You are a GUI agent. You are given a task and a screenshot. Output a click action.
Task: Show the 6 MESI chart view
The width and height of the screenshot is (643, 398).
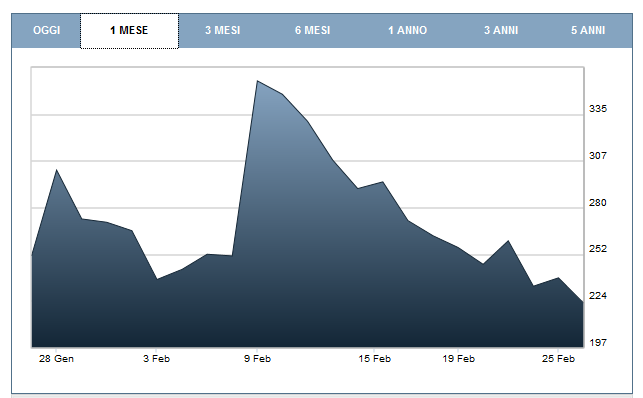[x=312, y=30]
